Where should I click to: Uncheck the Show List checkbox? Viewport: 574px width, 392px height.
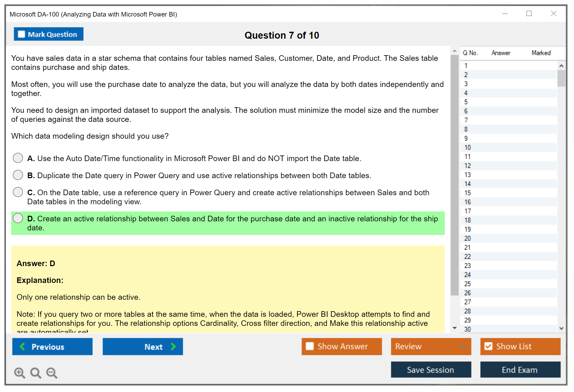[x=488, y=346]
